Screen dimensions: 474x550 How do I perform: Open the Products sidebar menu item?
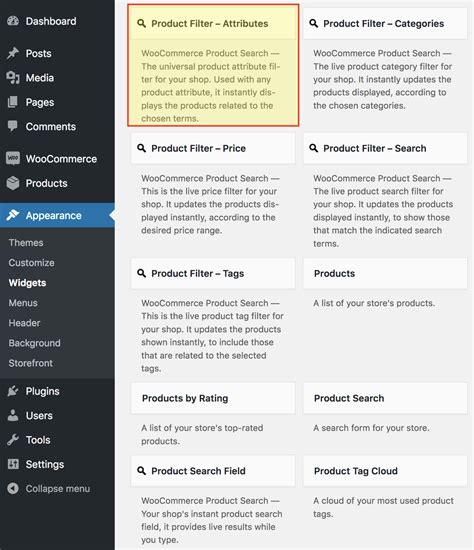click(x=57, y=183)
